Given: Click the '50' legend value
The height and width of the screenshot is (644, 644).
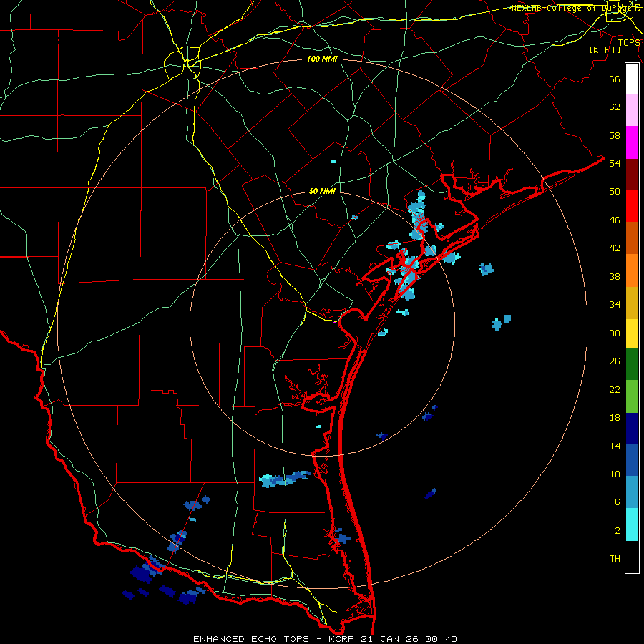Looking at the screenshot, I should [x=615, y=191].
